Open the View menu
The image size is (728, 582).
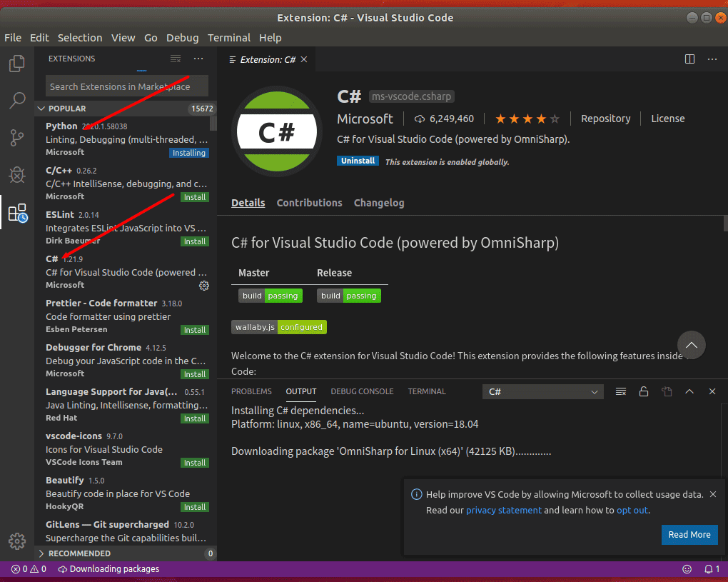point(123,38)
